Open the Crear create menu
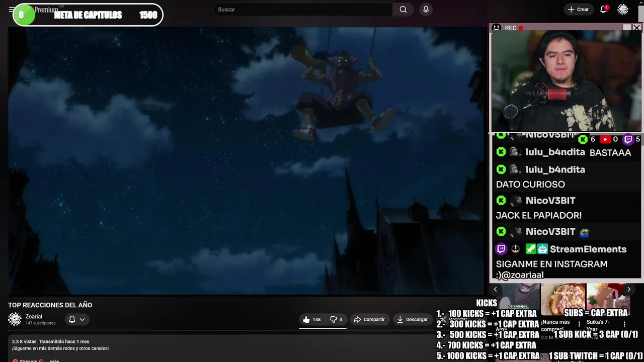644x362 pixels. pyautogui.click(x=578, y=10)
